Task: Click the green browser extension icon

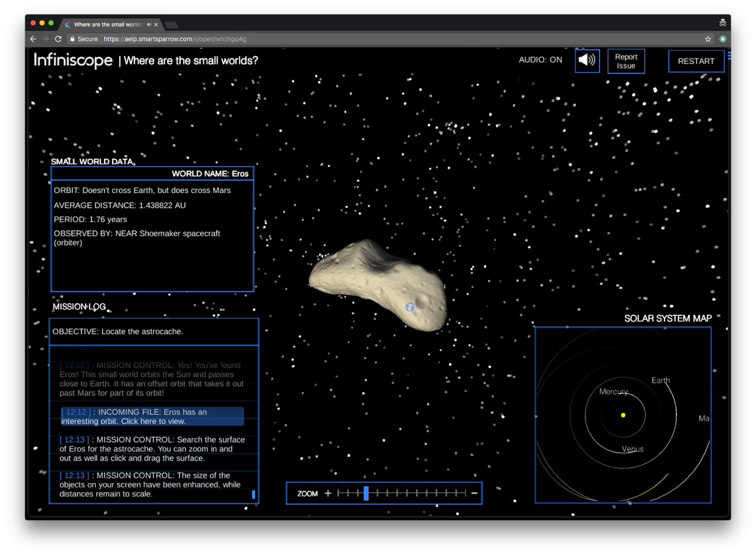Action: tap(722, 39)
